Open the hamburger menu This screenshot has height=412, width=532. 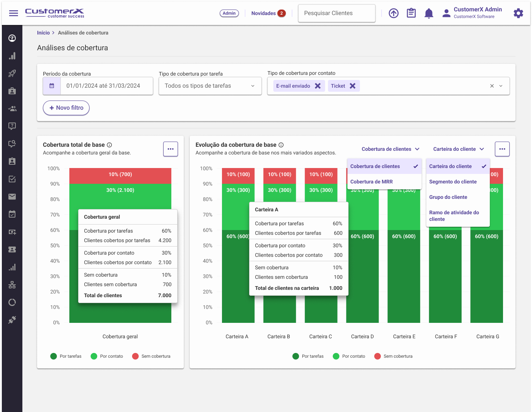click(14, 13)
